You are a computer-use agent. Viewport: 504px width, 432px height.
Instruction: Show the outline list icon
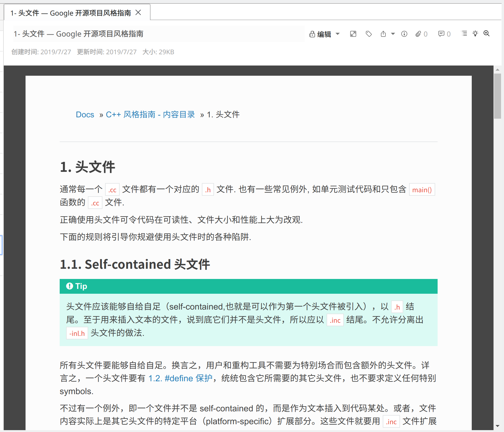[464, 34]
